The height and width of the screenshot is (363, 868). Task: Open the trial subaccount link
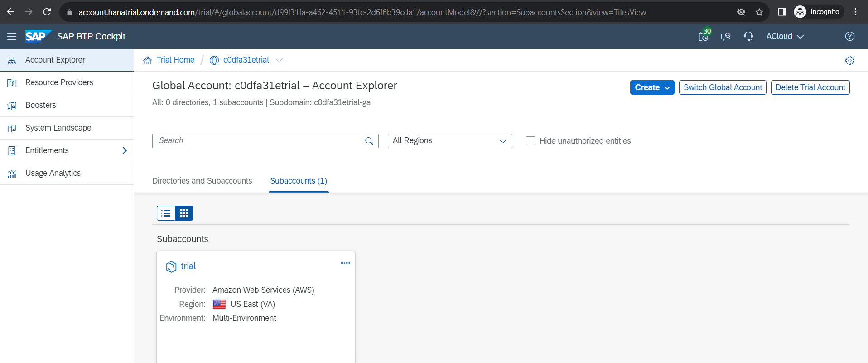[188, 266]
